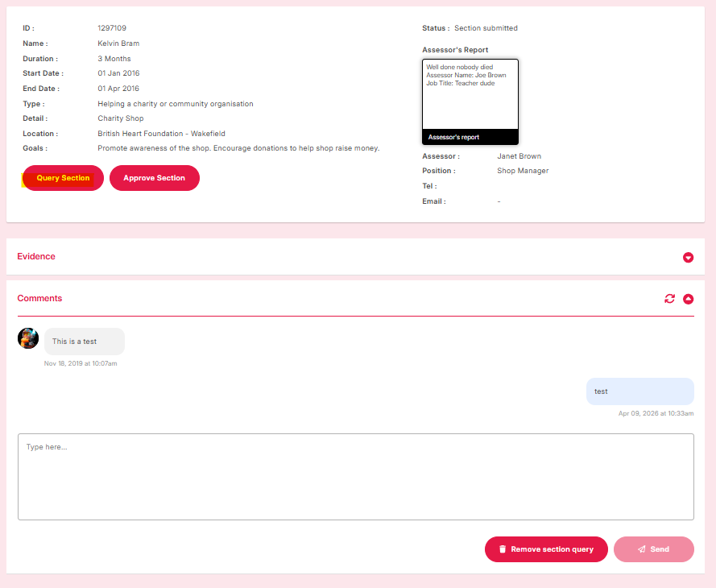Screen dimensions: 716x588
Task: Click the name Kelvin Bram
Action: tap(118, 43)
